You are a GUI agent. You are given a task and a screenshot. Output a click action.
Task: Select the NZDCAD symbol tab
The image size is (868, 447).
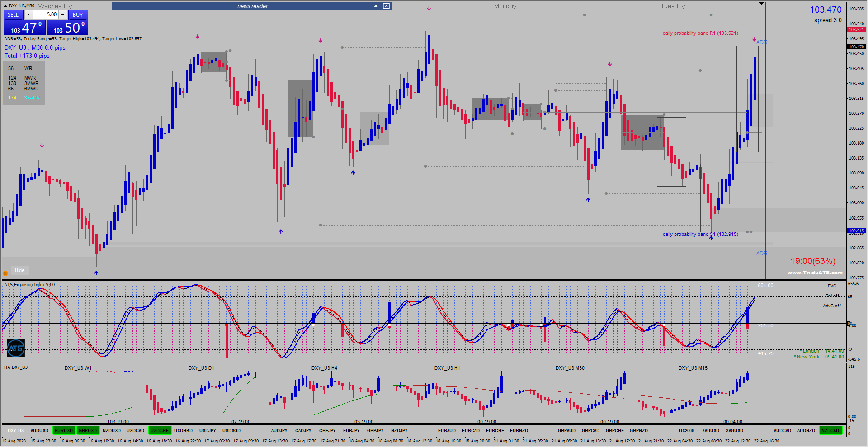click(x=830, y=430)
